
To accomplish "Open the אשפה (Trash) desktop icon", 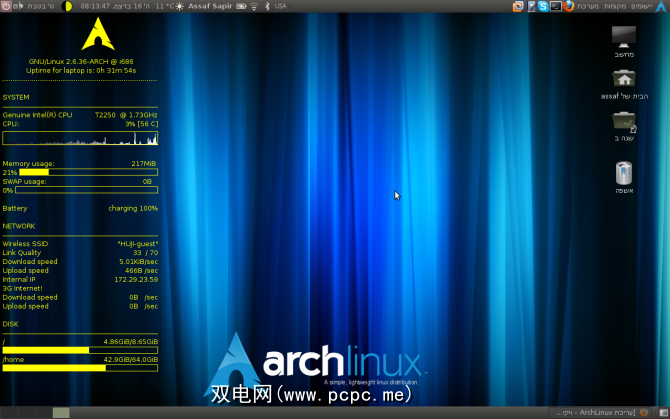I will click(x=624, y=177).
